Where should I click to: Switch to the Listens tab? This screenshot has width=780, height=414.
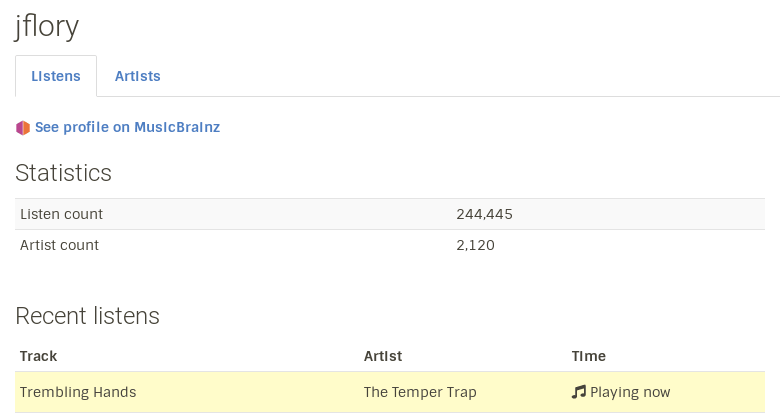click(x=56, y=76)
